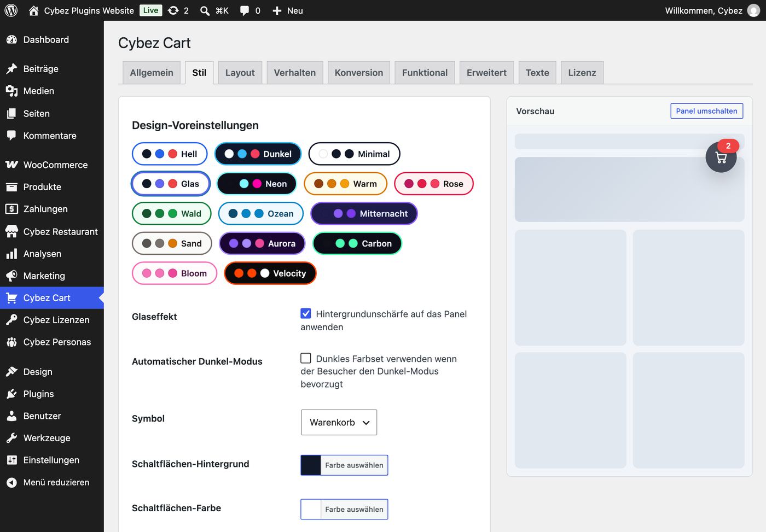
Task: Disable the Hintergrundunschärfe glass effect checkbox
Action: click(x=306, y=313)
